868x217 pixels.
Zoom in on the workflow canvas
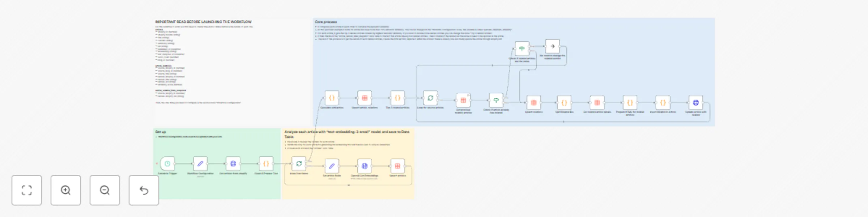(x=66, y=190)
